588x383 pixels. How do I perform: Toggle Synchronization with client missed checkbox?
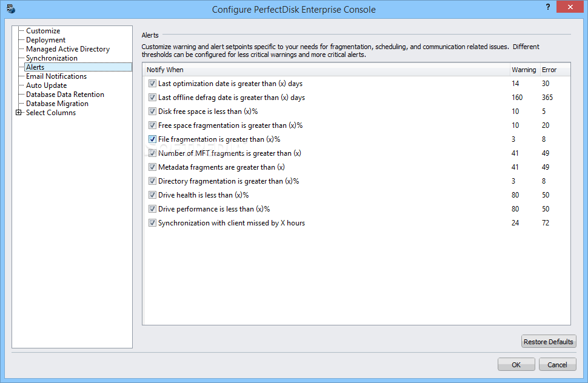[x=152, y=223]
